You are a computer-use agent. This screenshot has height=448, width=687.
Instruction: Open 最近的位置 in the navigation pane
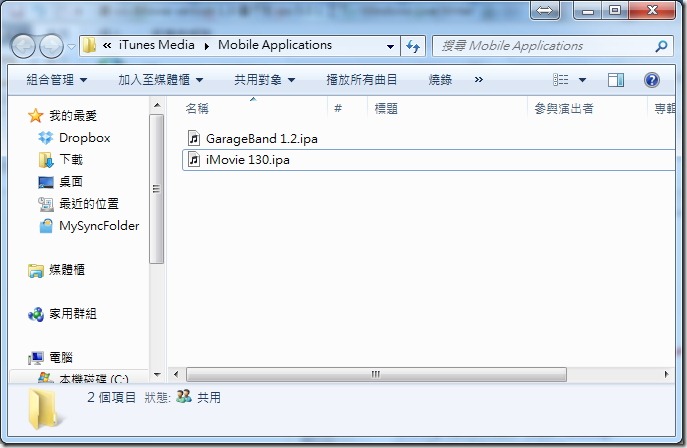(89, 204)
